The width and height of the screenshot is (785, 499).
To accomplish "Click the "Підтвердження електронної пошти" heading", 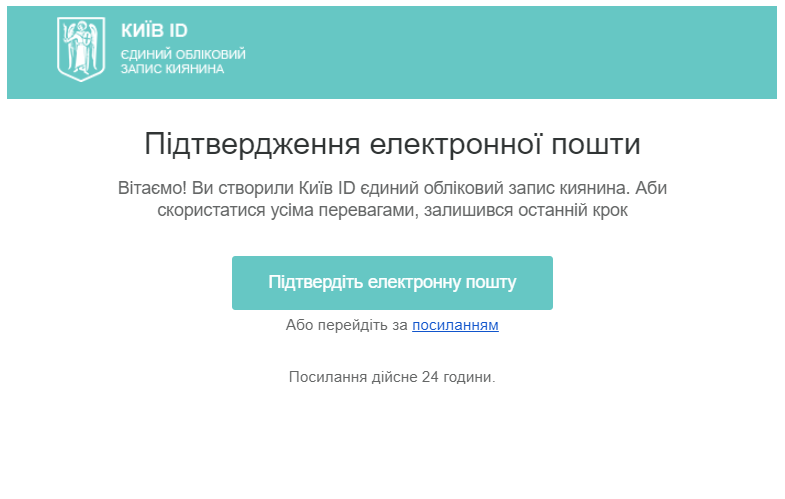I will point(392,144).
